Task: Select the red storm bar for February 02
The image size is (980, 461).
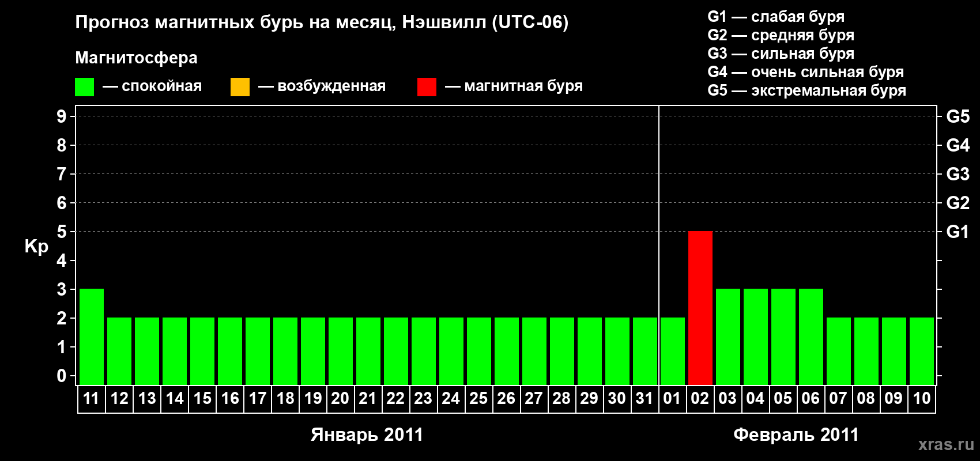Action: [700, 308]
